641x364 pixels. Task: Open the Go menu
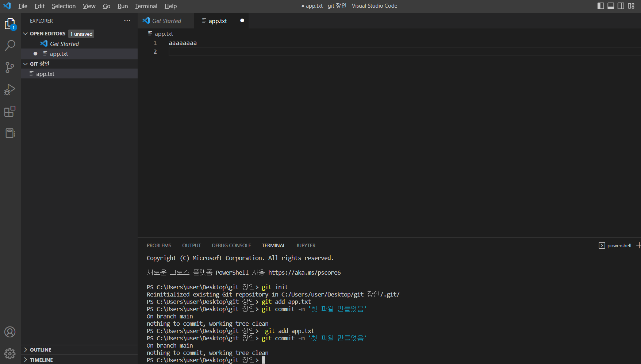pyautogui.click(x=107, y=6)
